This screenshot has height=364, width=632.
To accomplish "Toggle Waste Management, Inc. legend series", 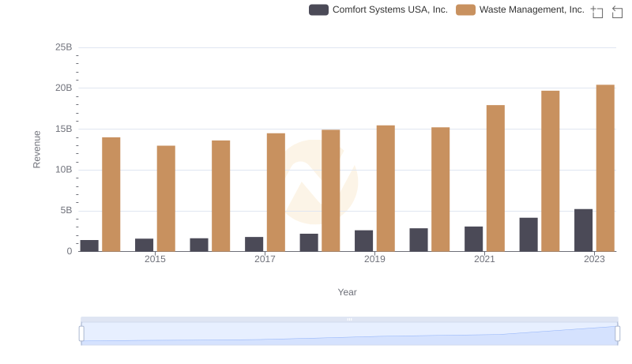I will pyautogui.click(x=520, y=9).
